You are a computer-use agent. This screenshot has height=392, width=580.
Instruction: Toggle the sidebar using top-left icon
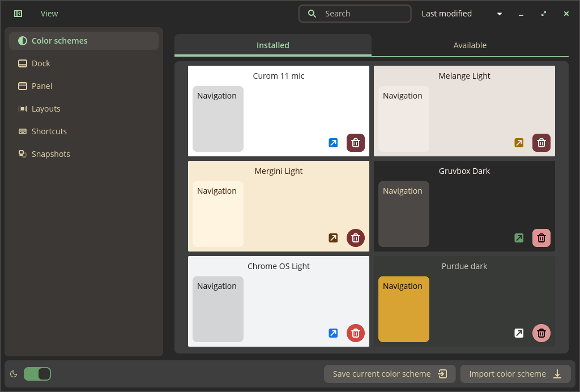tap(18, 14)
